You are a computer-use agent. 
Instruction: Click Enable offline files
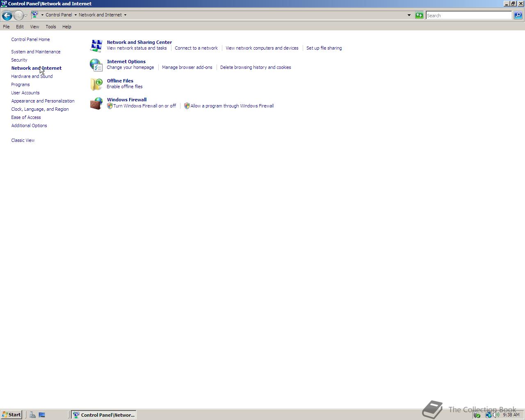click(x=125, y=87)
